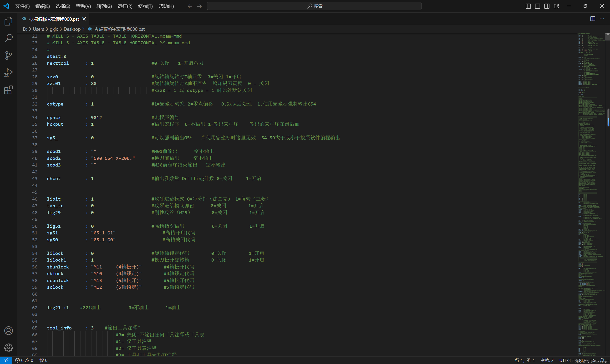
Task: Open the Explorer view in activity bar
Action: (x=9, y=21)
